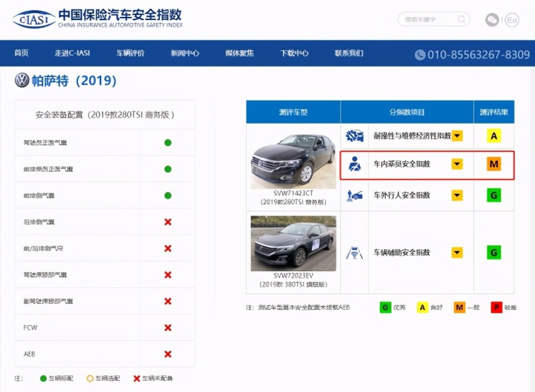
Task: Click the yellow A rating badge
Action: [494, 136]
